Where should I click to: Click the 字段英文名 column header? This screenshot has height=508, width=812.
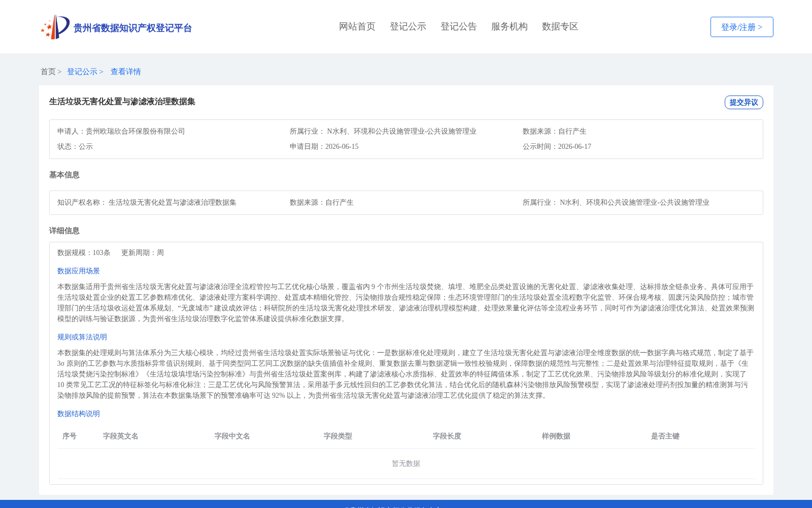121,436
